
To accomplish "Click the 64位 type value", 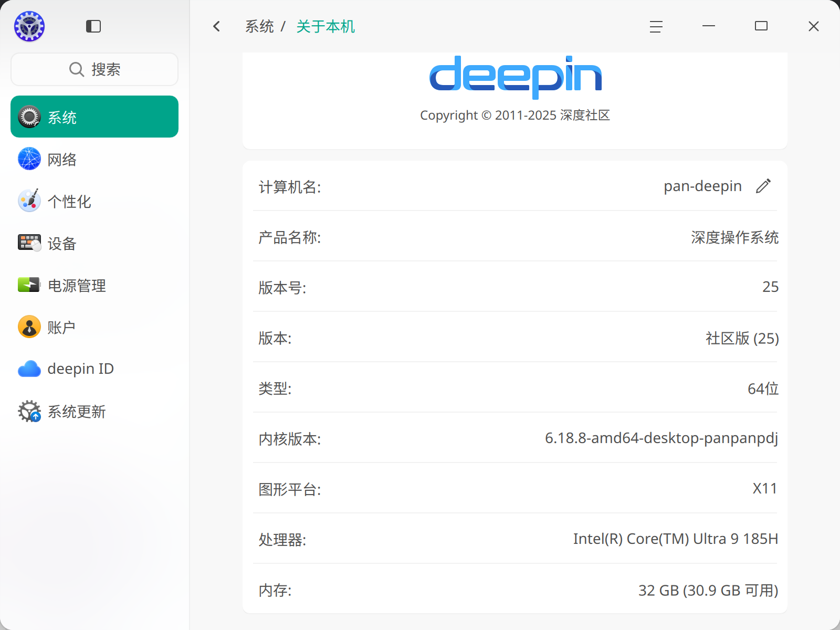I will click(763, 388).
